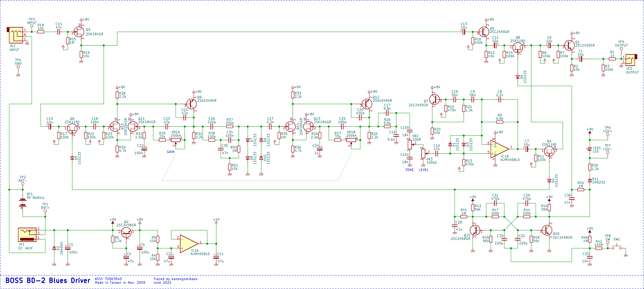This screenshot has width=644, height=289.
Task: Select the C26 220p capacitor
Action: (x=212, y=126)
